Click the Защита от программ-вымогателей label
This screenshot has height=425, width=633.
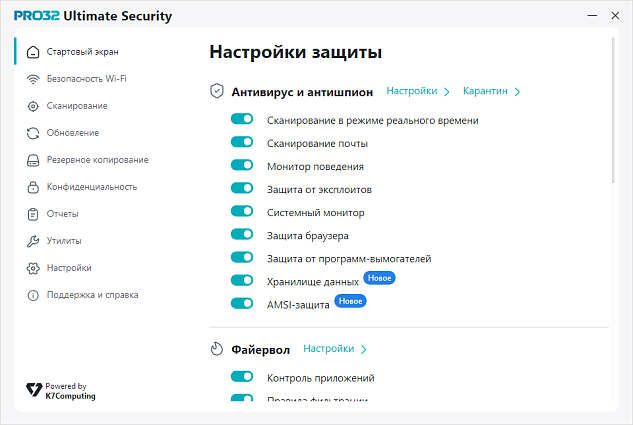point(349,259)
